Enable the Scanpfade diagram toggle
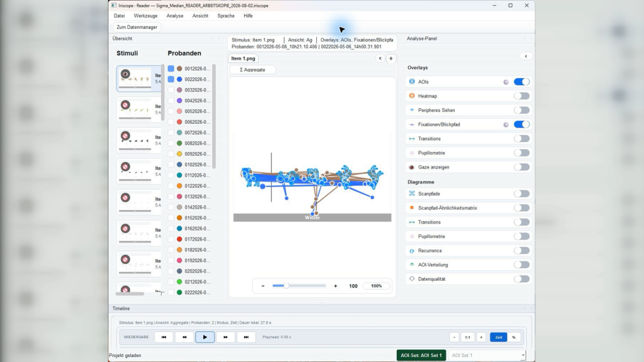Viewport: 644px width, 362px height. pos(521,194)
